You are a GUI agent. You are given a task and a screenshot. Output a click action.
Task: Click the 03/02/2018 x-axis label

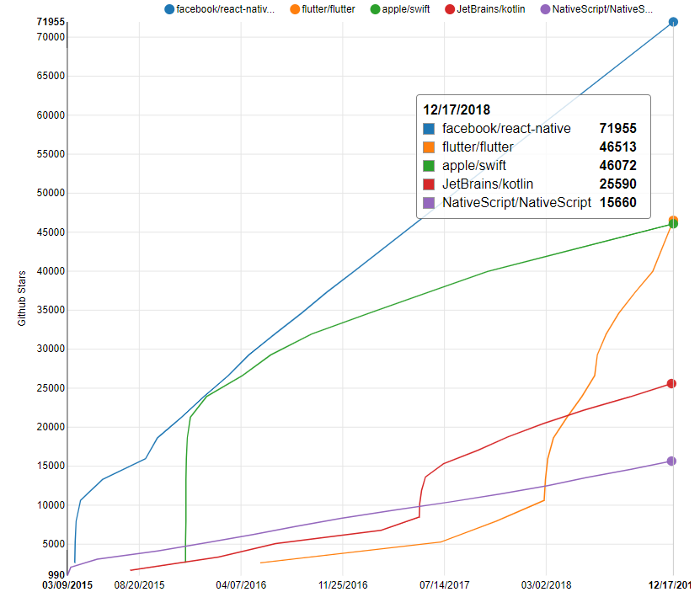(547, 584)
